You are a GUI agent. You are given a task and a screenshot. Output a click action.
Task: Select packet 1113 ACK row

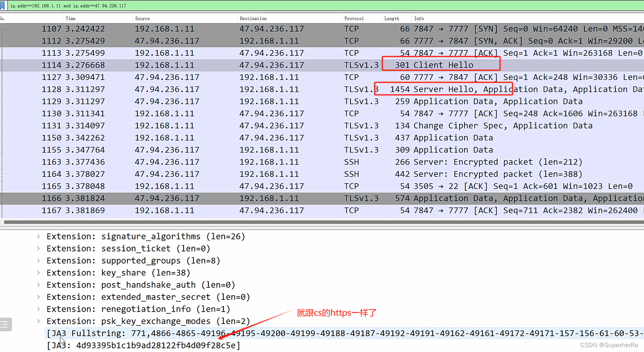coord(322,53)
